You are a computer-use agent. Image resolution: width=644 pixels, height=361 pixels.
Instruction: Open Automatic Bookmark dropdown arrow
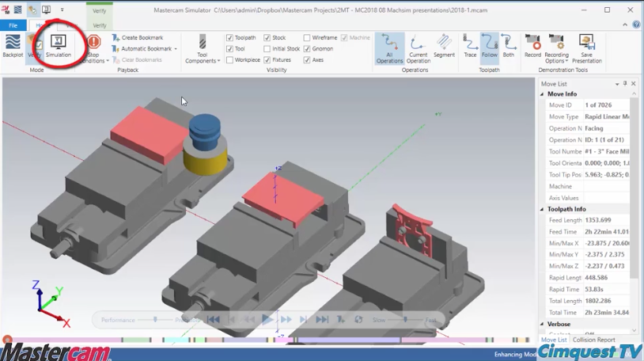click(x=176, y=49)
